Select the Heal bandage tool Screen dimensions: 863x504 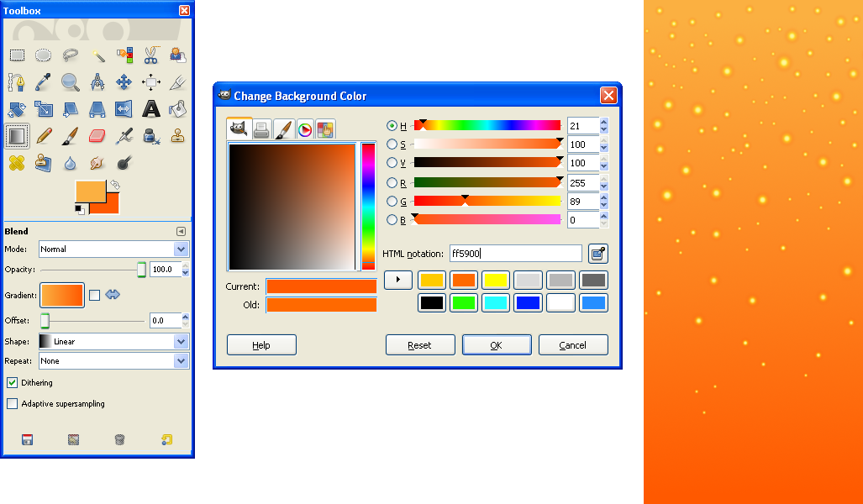pyautogui.click(x=17, y=163)
